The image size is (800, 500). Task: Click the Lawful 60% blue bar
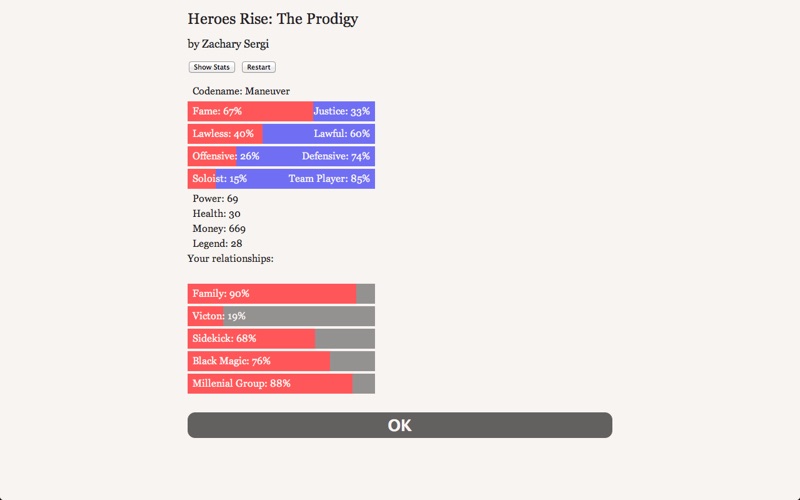pyautogui.click(x=320, y=133)
